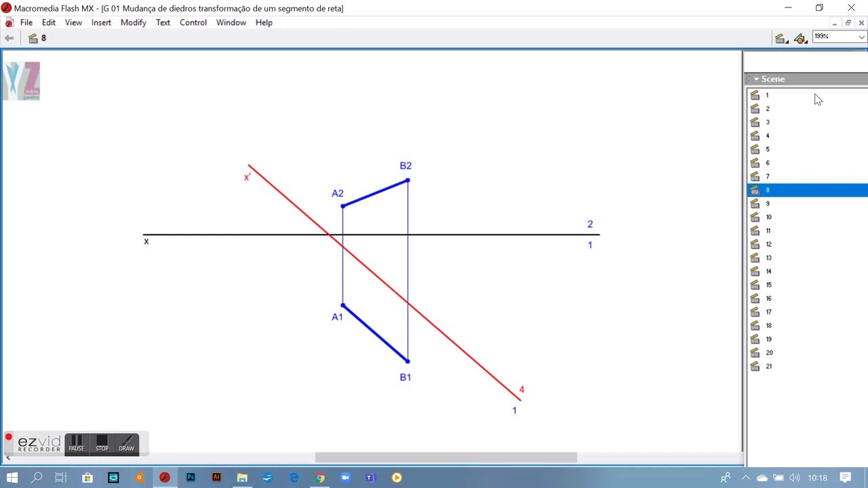Open Microsoft Store from taskbar
The height and width of the screenshot is (488, 868).
point(87,478)
